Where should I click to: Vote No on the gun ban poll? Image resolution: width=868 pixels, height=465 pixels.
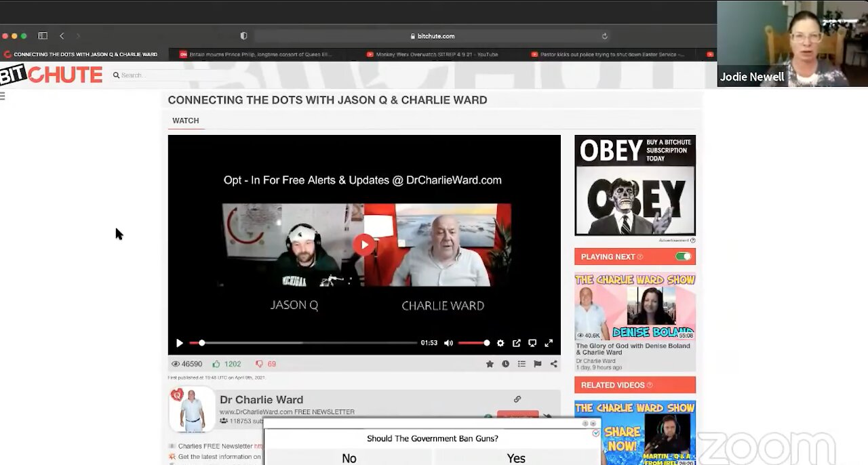pyautogui.click(x=349, y=458)
